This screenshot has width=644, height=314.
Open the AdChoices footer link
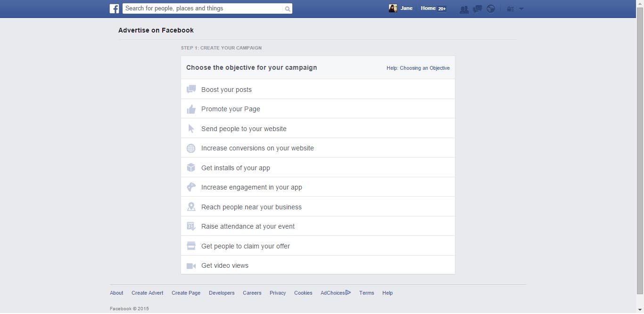point(333,293)
